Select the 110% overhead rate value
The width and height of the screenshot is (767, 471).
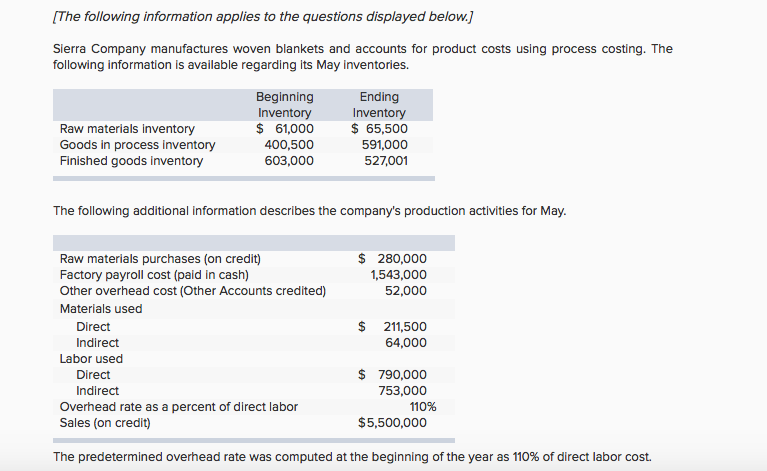click(423, 407)
